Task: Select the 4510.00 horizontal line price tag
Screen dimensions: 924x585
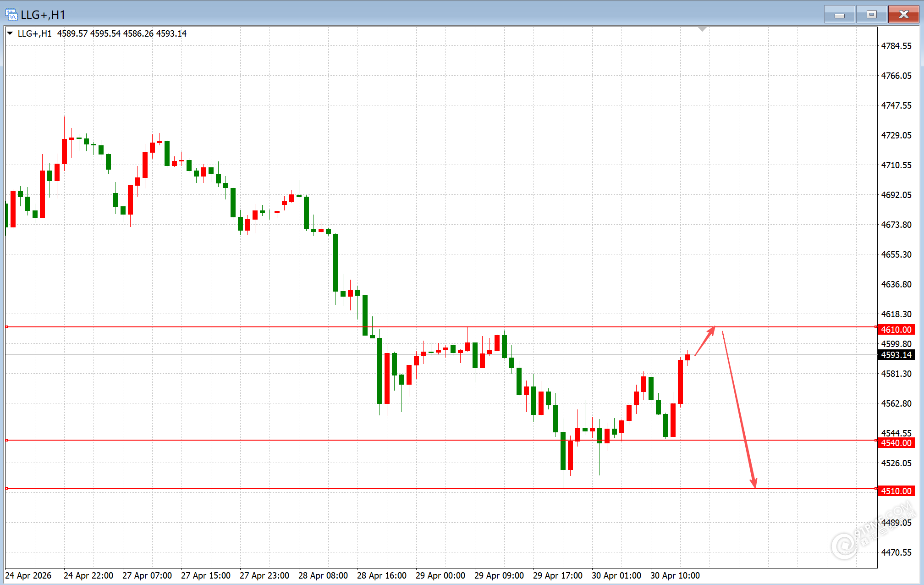Action: pyautogui.click(x=896, y=491)
